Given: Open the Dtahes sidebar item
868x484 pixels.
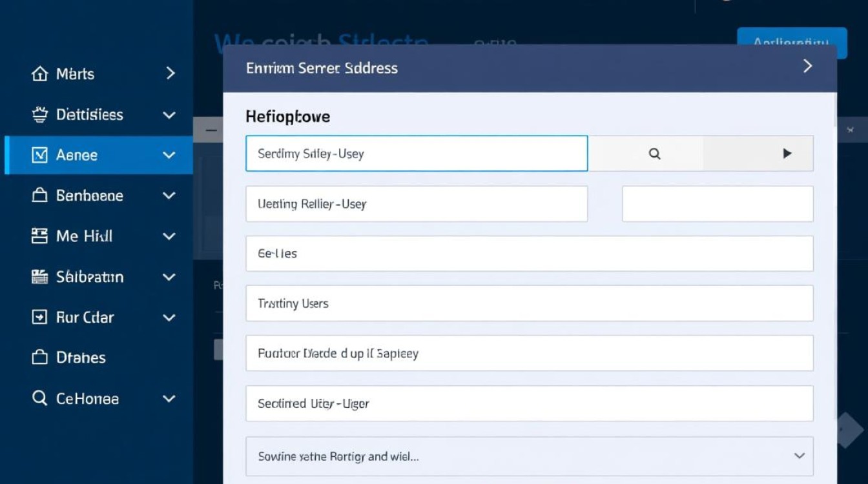Looking at the screenshot, I should [80, 358].
